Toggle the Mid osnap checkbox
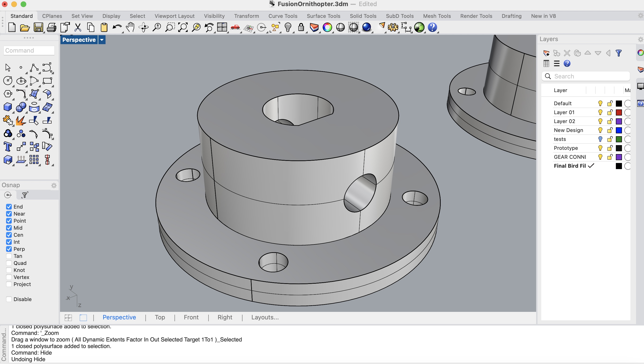Screen dimensions: 644x364 [9, 228]
